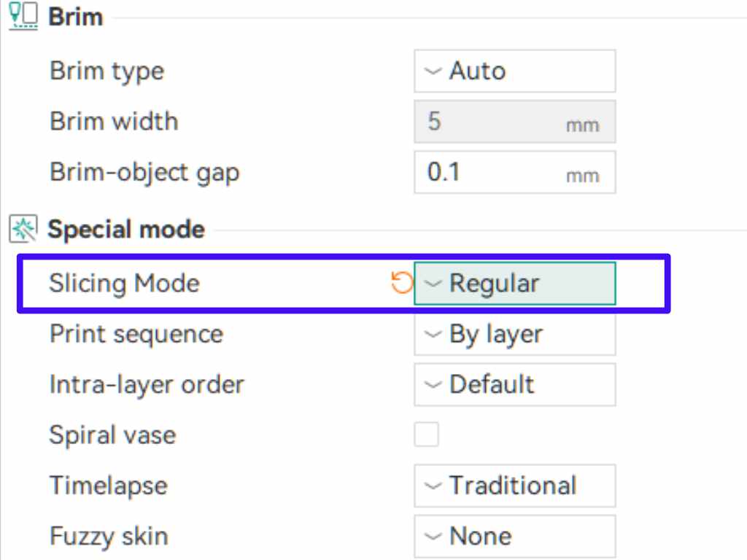This screenshot has height=560, width=747.
Task: Expand the Print sequence dropdown
Action: click(x=514, y=334)
